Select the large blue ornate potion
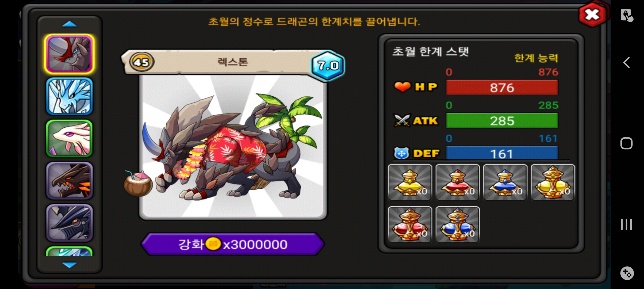Viewport: 644px width, 289px height. point(458,225)
